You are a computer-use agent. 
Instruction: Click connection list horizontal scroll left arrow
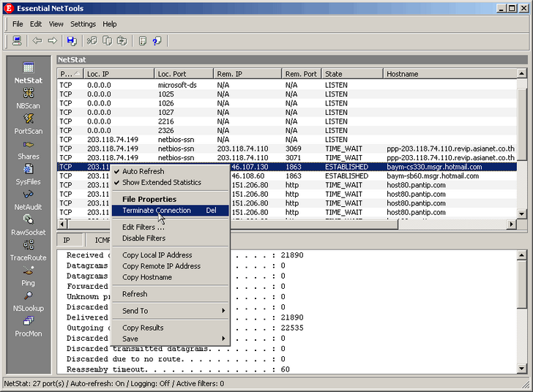pos(61,225)
